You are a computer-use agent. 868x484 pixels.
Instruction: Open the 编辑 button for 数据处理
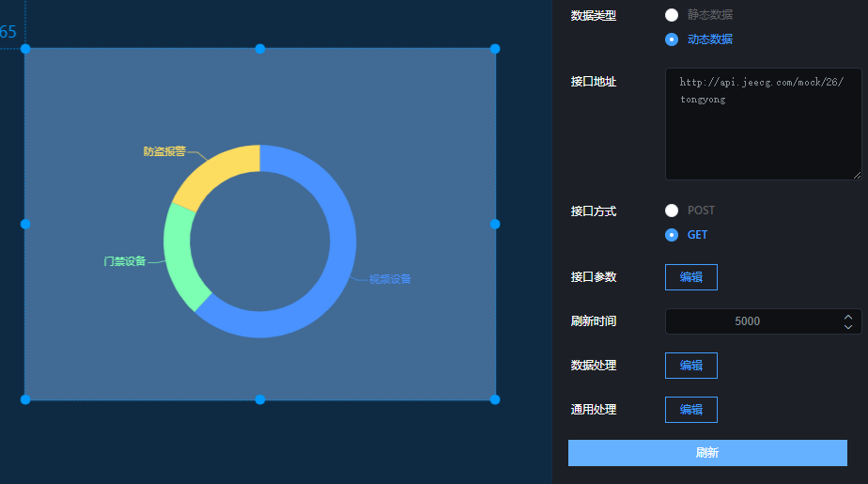[x=690, y=366]
